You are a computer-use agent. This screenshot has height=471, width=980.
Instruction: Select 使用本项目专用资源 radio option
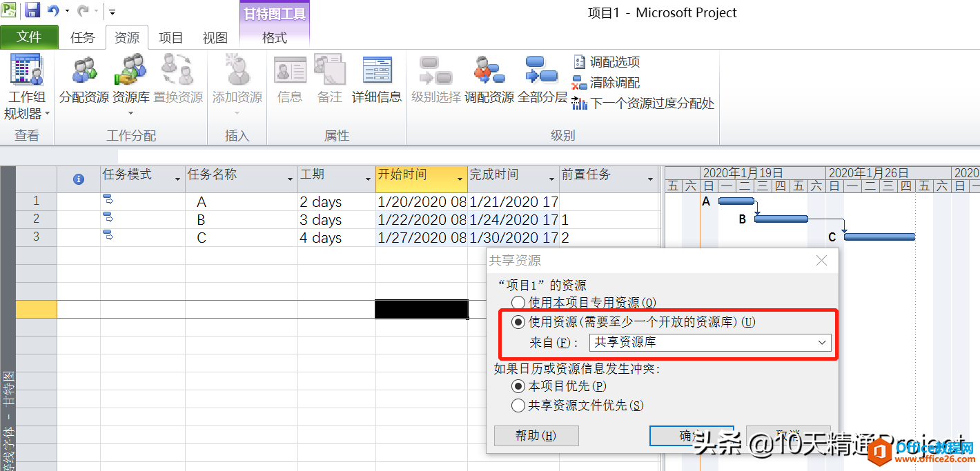pyautogui.click(x=518, y=302)
